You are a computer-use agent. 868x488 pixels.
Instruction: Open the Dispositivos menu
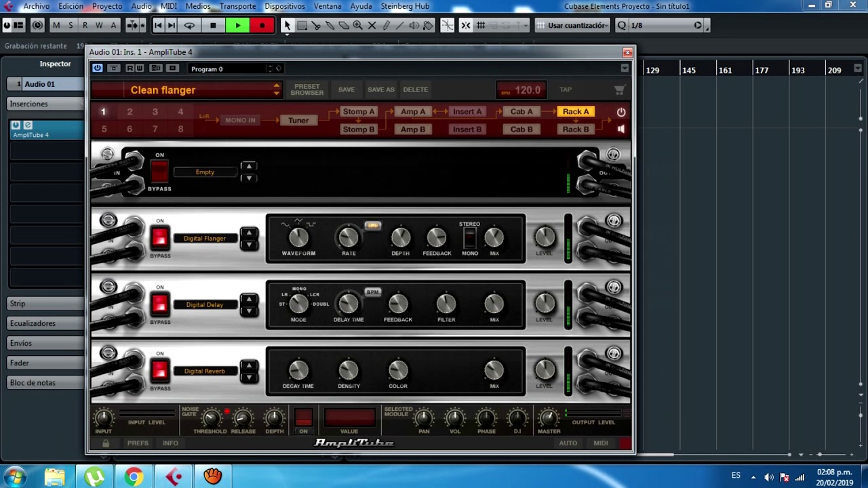point(285,6)
